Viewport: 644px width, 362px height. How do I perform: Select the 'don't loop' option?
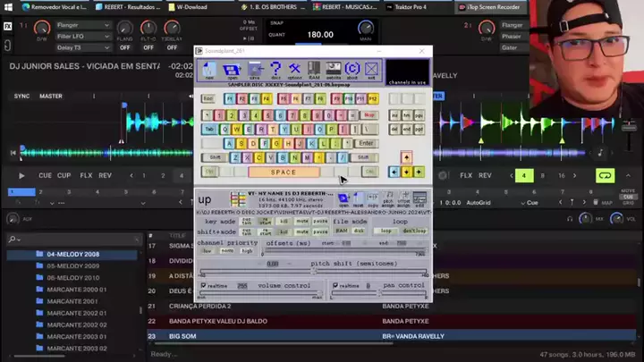click(x=414, y=231)
